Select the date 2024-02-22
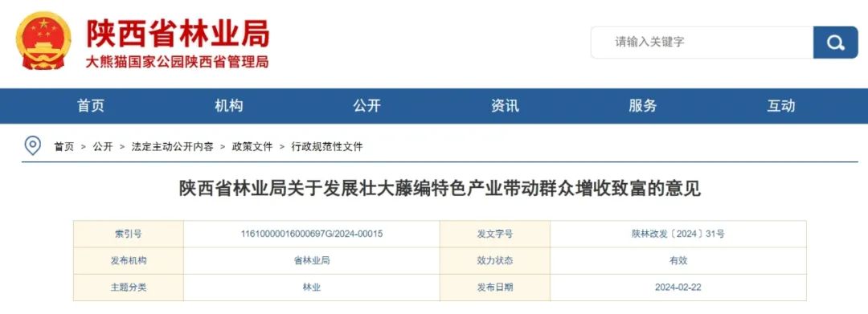 678,287
